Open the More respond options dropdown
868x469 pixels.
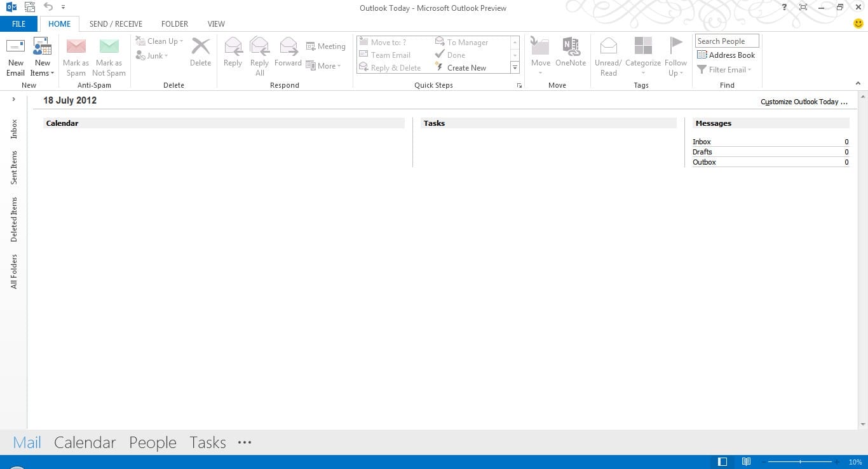tap(323, 65)
